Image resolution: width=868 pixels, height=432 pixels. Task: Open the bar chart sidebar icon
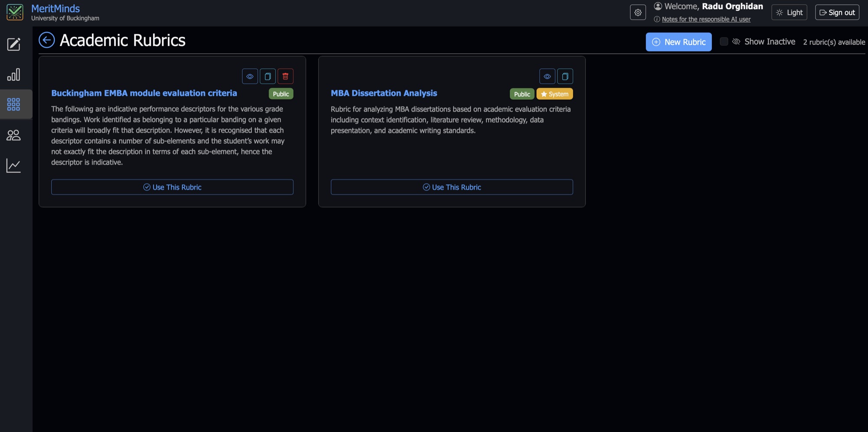pos(13,75)
